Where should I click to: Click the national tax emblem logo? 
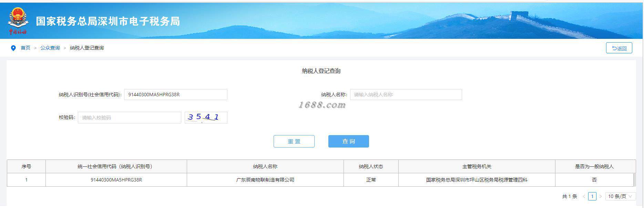(x=18, y=21)
